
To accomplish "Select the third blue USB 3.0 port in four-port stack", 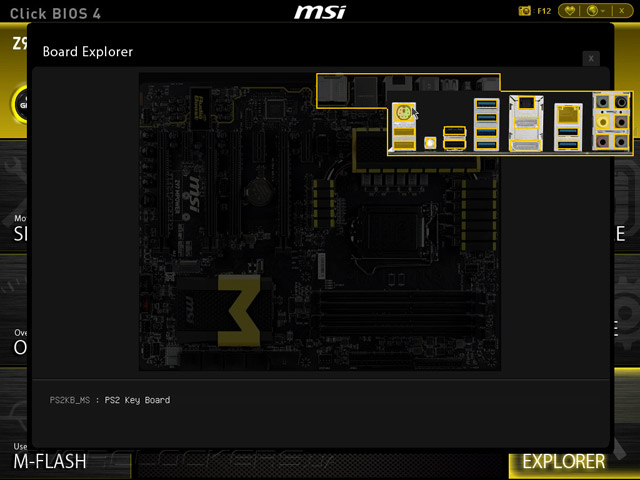I will pyautogui.click(x=487, y=132).
